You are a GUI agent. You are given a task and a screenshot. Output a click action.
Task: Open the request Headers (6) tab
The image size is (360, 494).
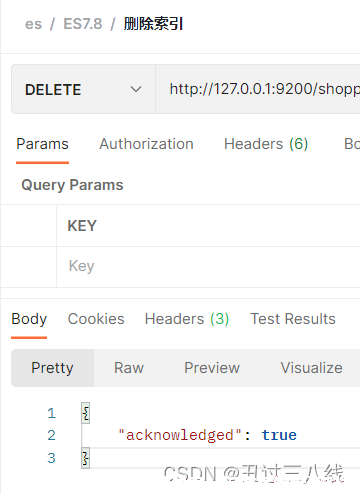click(x=266, y=144)
